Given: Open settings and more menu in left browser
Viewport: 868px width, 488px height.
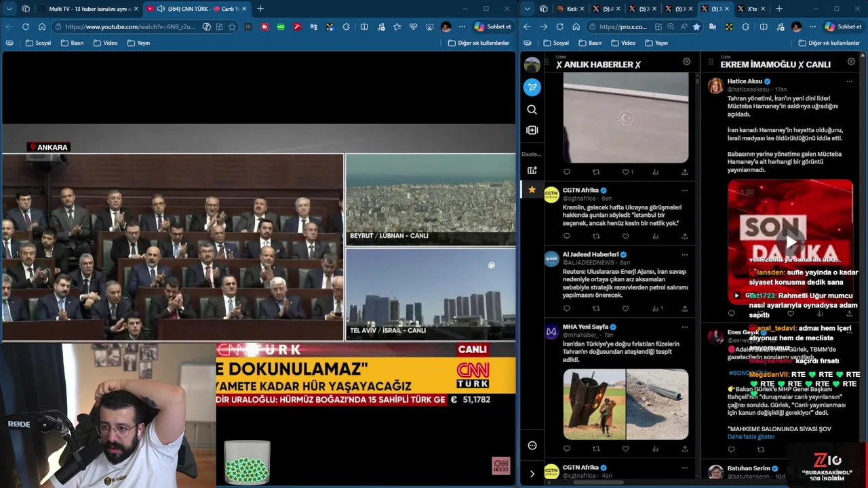Looking at the screenshot, I should coord(462,26).
